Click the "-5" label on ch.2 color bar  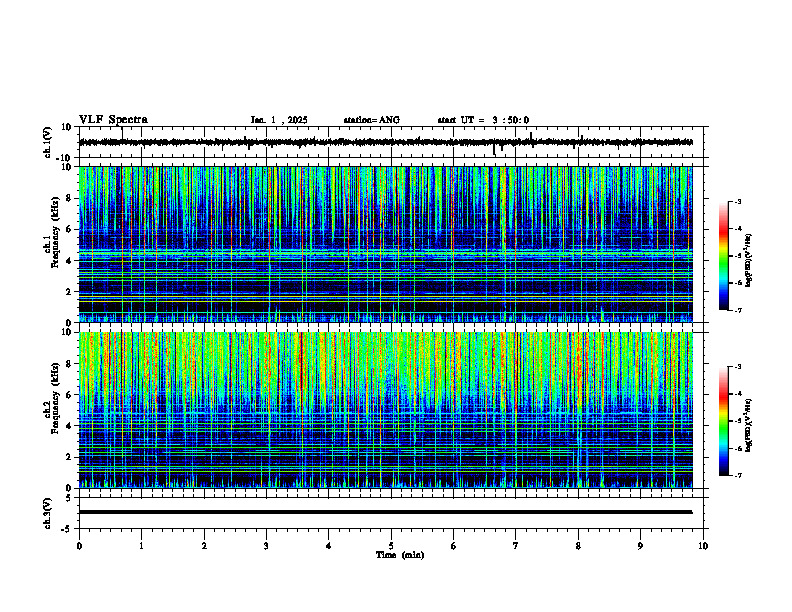click(738, 421)
